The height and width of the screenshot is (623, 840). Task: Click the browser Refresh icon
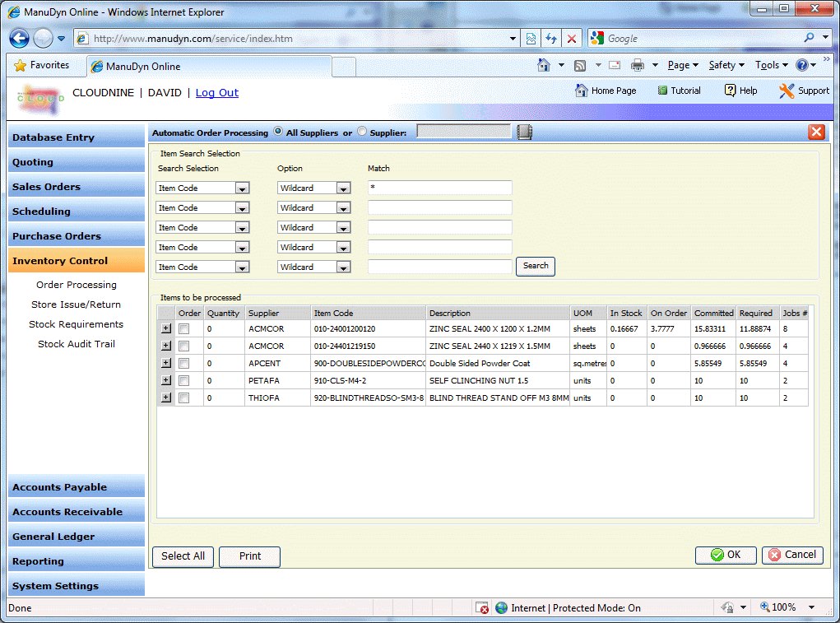coord(551,39)
